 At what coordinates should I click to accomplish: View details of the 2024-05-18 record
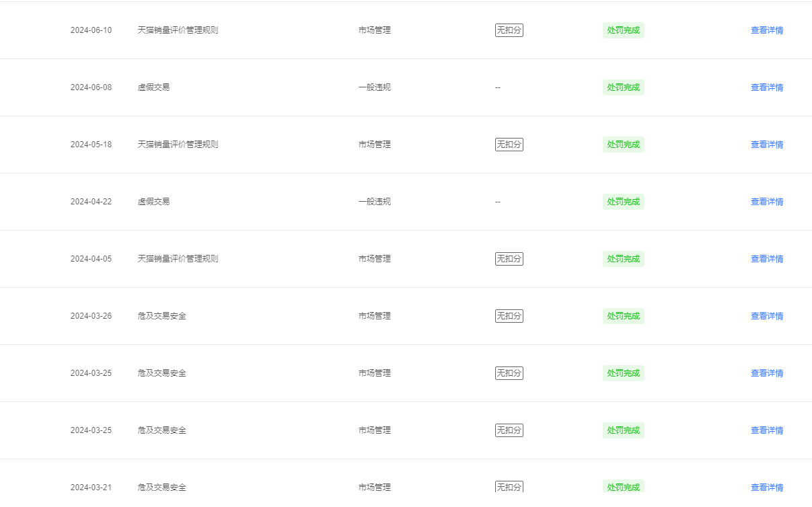tap(767, 145)
